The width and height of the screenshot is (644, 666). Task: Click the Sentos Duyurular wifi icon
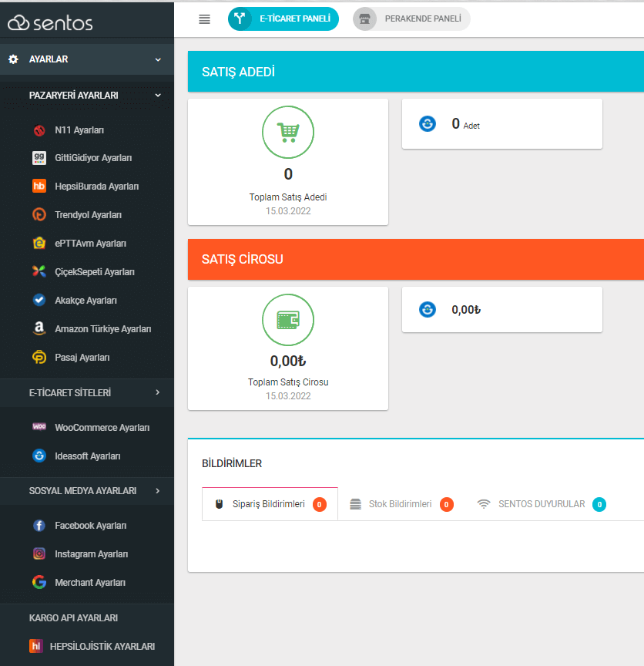pos(484,504)
